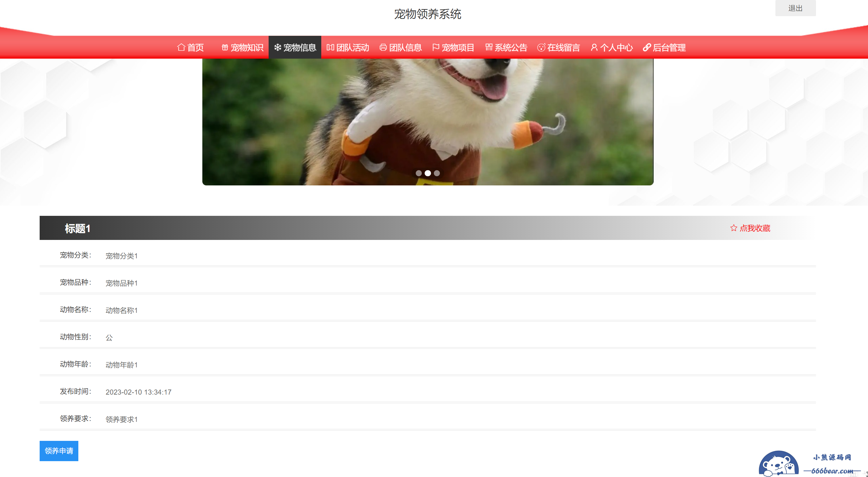Click the grid icon beside 系统公告
This screenshot has width=868, height=477.
click(x=489, y=48)
